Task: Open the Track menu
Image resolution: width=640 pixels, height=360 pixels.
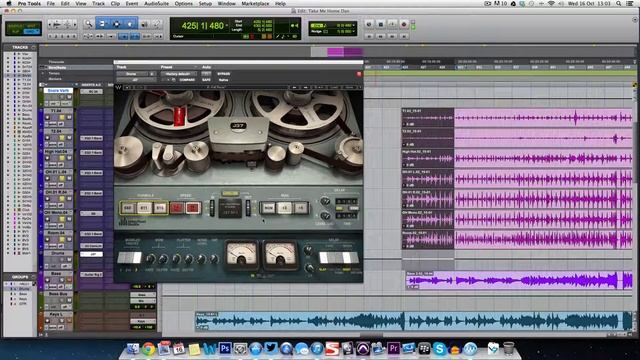Action: pos(98,3)
